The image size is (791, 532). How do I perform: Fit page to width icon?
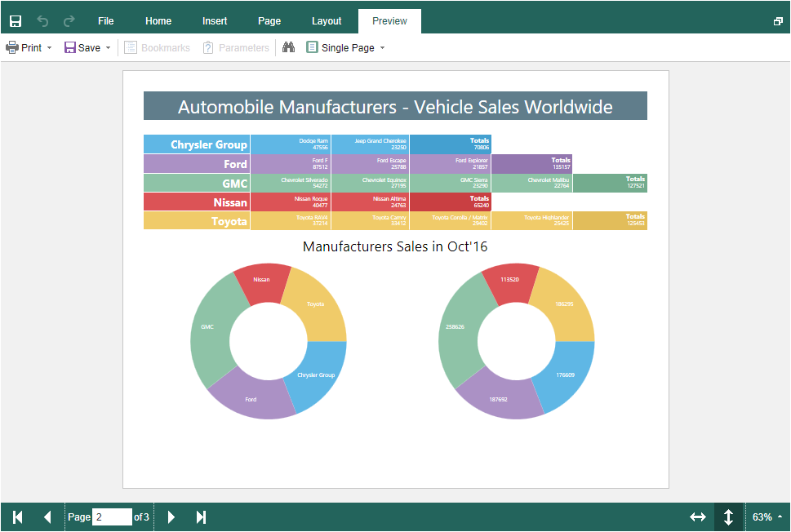698,516
